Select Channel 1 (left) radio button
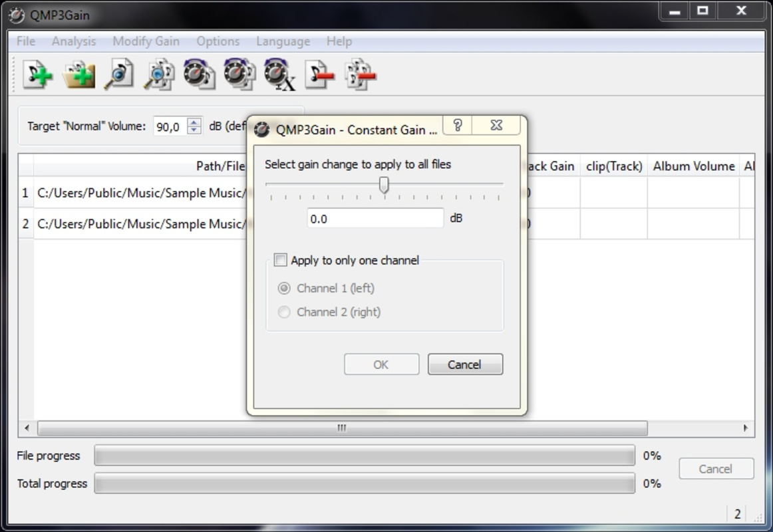773x532 pixels. point(284,288)
